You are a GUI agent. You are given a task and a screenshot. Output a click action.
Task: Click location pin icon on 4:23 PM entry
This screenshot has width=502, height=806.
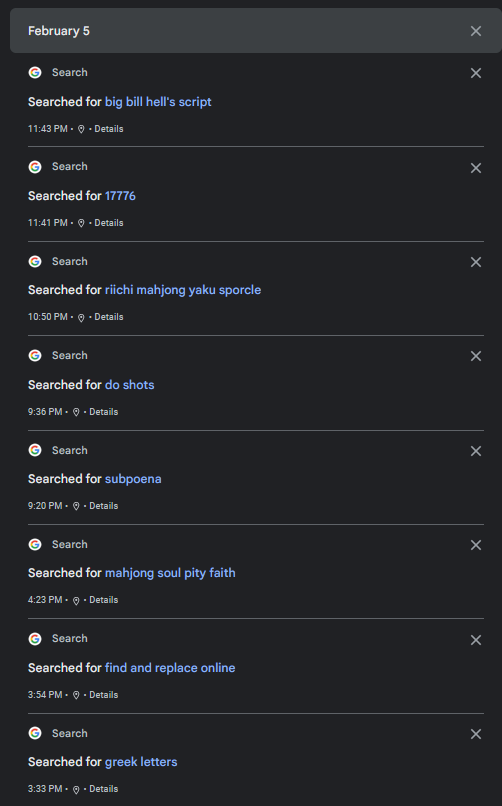coord(76,600)
